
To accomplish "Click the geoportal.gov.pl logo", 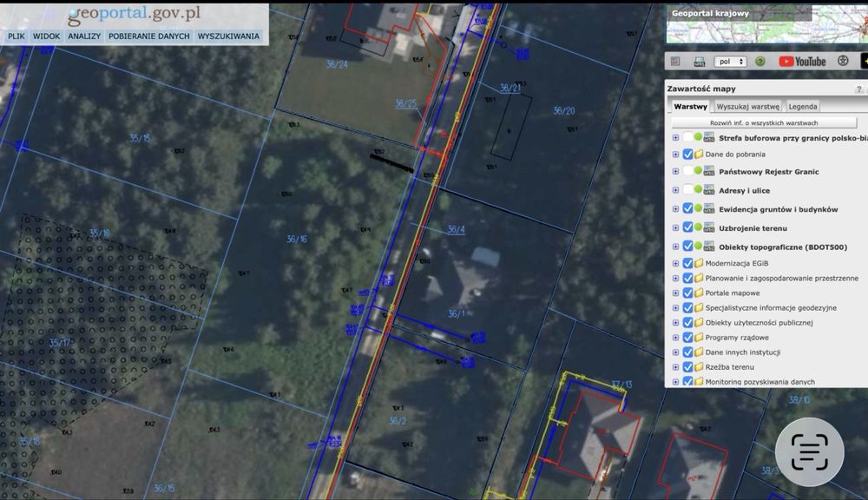I will (x=134, y=15).
